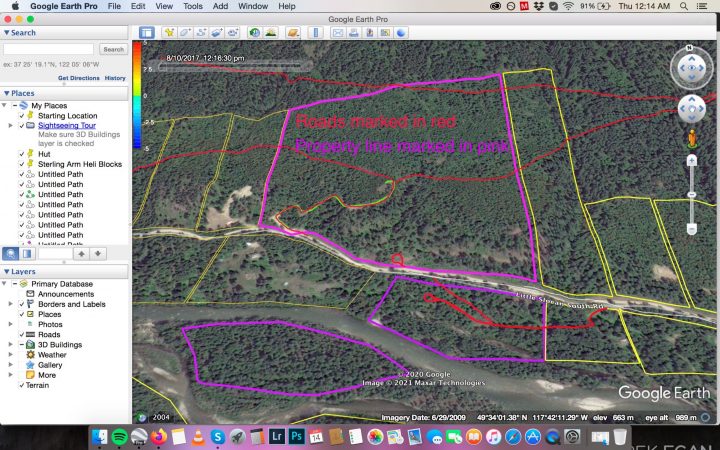Click the zoom slider on the map

point(691,193)
